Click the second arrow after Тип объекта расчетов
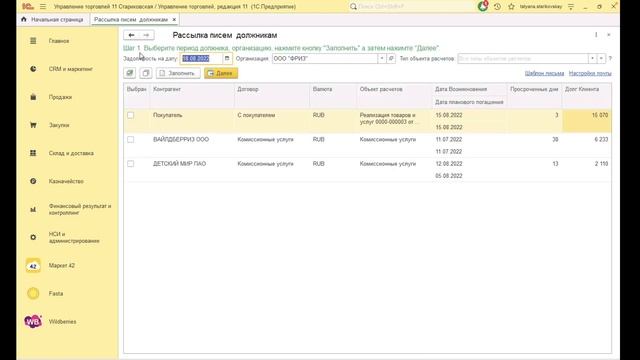640x360 pixels. tap(601, 59)
